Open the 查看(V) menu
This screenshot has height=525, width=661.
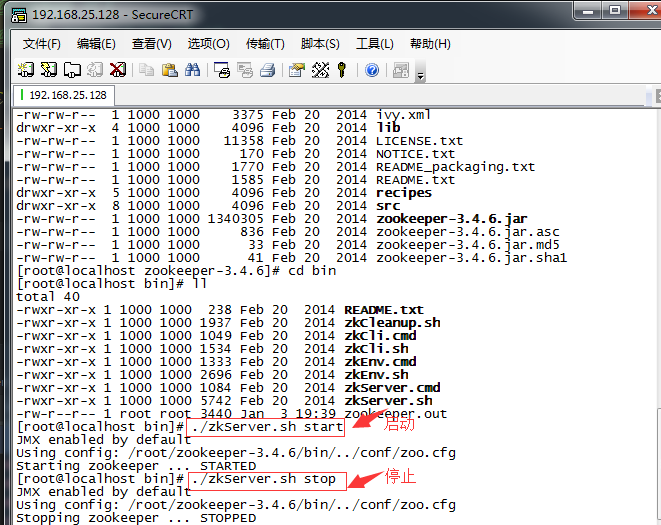coord(152,43)
